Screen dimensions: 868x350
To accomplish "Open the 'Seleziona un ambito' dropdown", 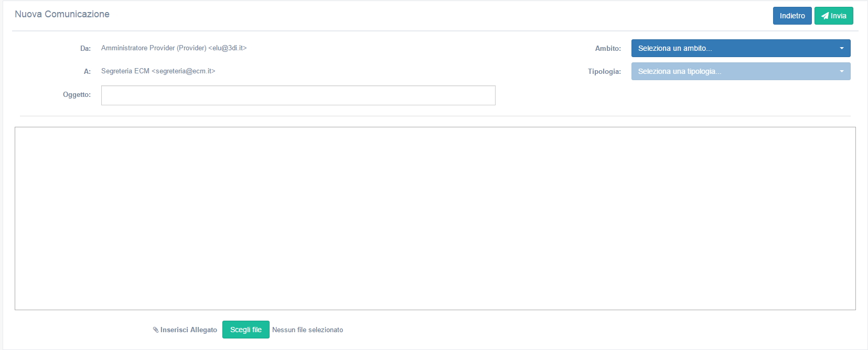I will point(734,48).
